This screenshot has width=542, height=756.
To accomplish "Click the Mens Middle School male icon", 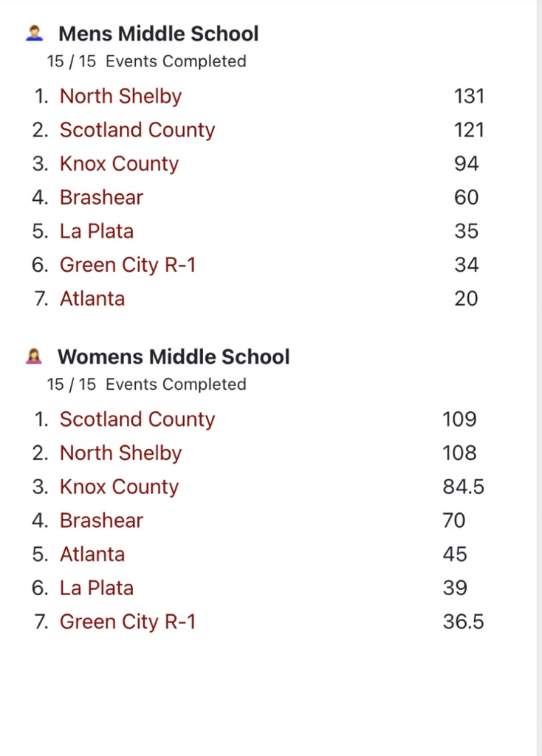I will coord(34,33).
